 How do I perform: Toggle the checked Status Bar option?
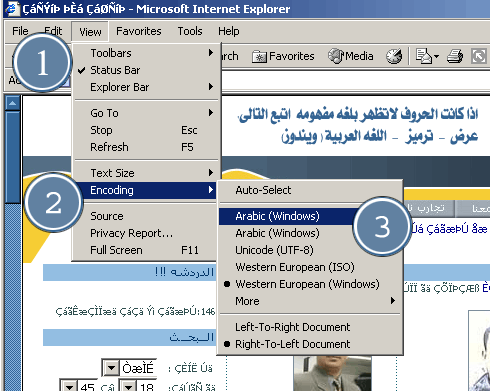pos(147,70)
